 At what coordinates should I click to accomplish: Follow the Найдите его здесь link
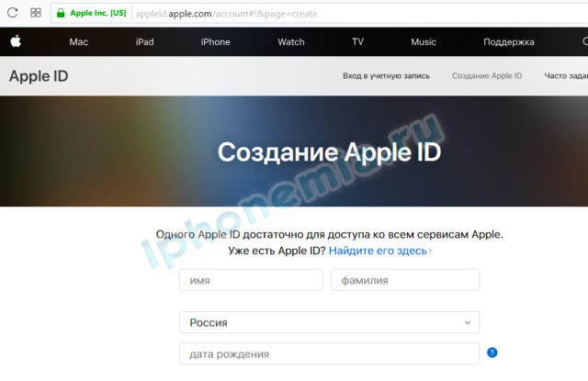[x=380, y=251]
